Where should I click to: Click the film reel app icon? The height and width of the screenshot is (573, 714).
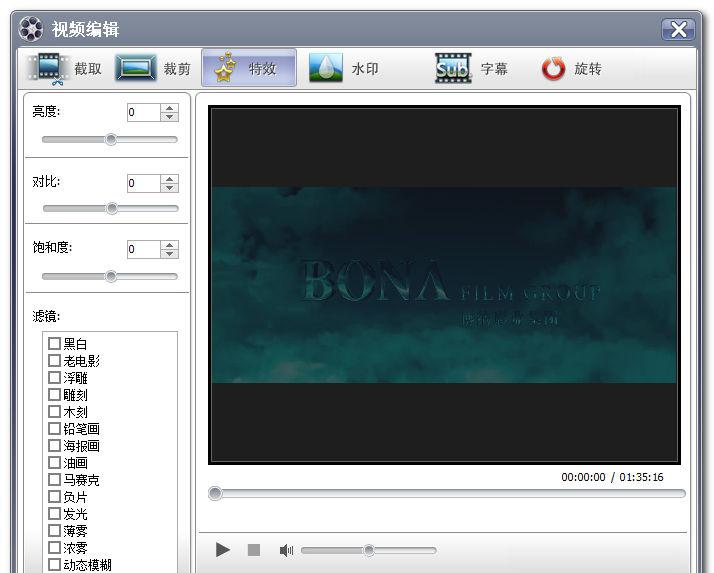[x=31, y=29]
